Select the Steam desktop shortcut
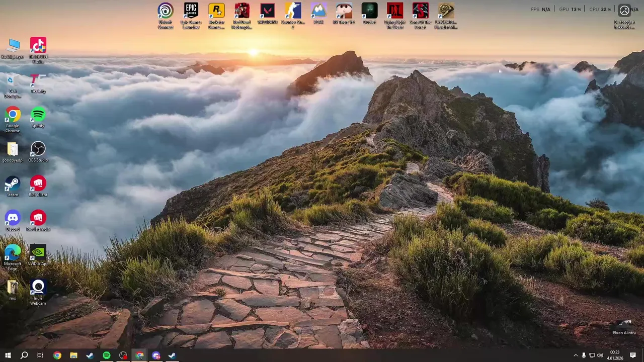 tap(13, 187)
